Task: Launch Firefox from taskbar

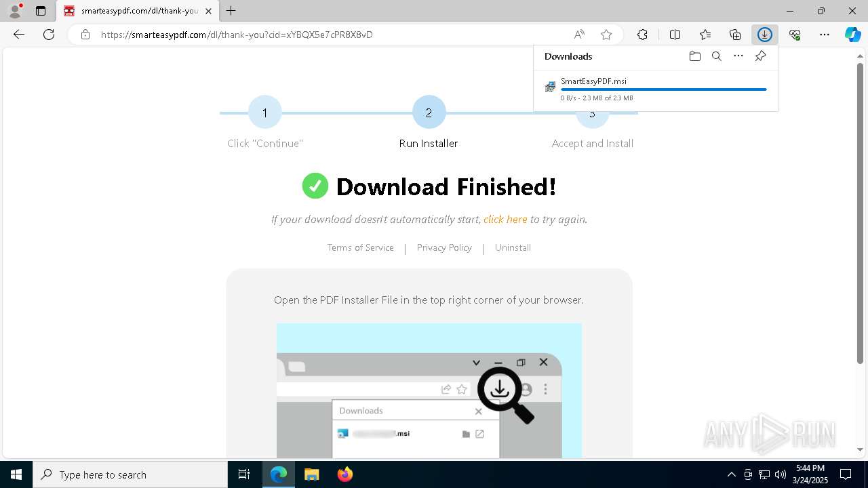Action: (344, 474)
